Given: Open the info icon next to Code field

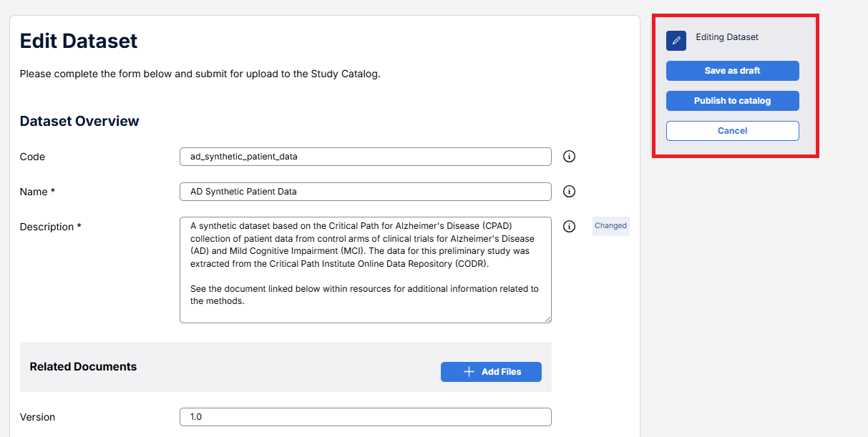Looking at the screenshot, I should (569, 157).
